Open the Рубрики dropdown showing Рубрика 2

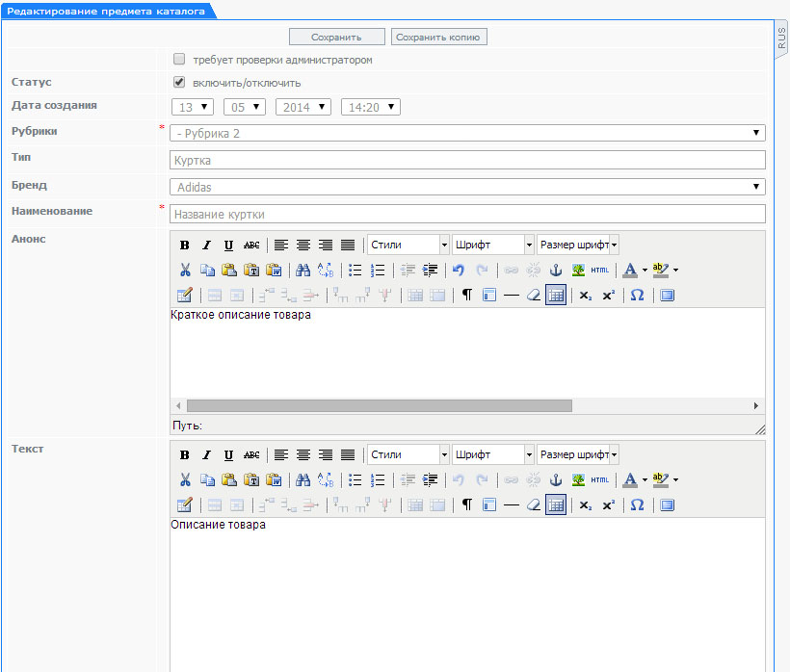click(467, 133)
